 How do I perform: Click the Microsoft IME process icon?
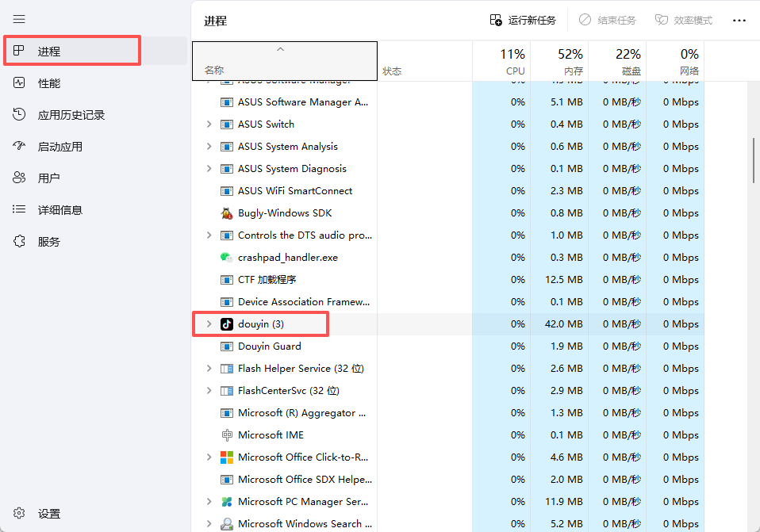(227, 435)
